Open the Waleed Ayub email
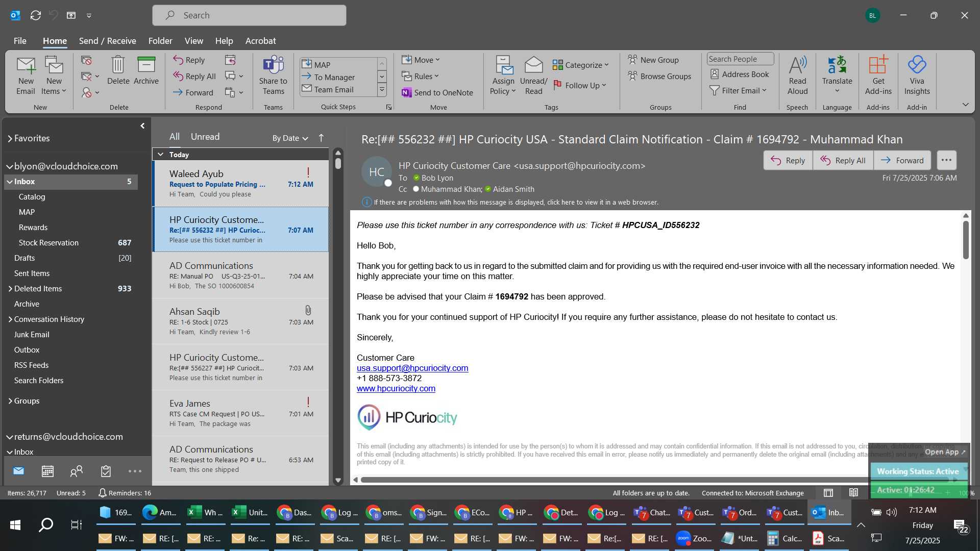980x551 pixels. [240, 183]
